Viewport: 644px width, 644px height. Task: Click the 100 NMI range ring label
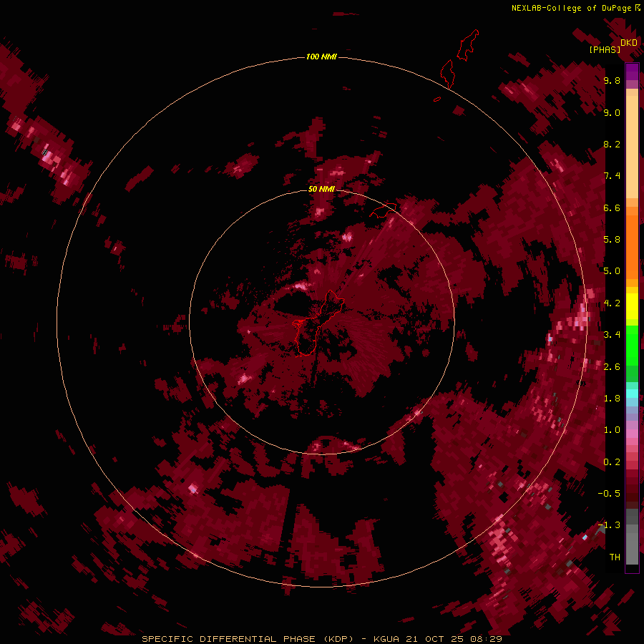[x=321, y=57]
